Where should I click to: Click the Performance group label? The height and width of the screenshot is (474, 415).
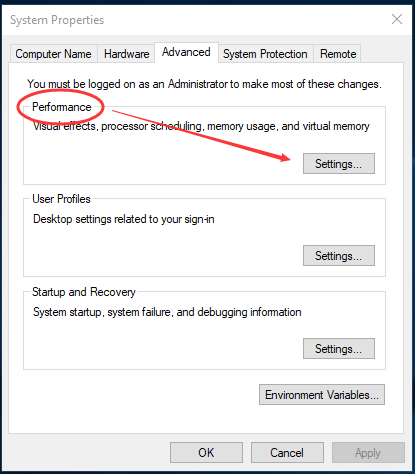62,107
